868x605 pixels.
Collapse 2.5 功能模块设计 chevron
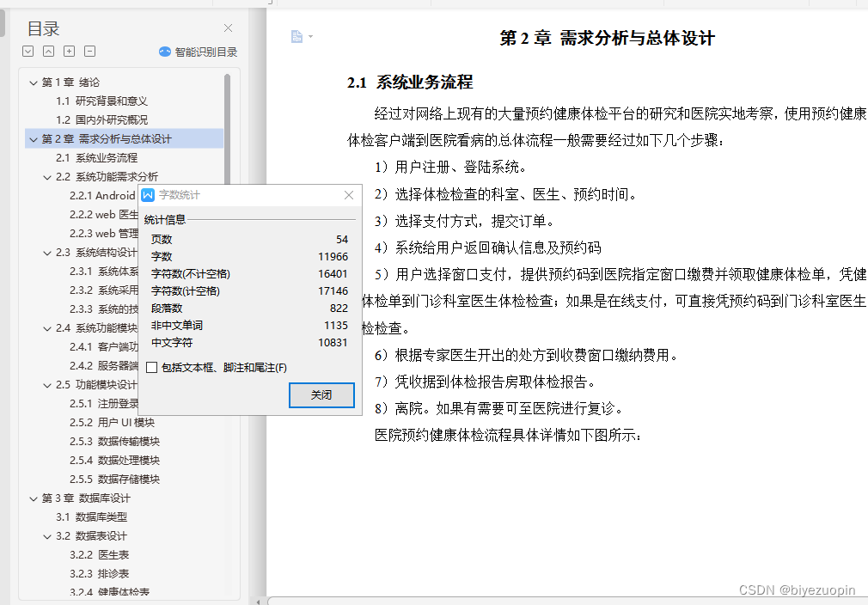(x=47, y=385)
